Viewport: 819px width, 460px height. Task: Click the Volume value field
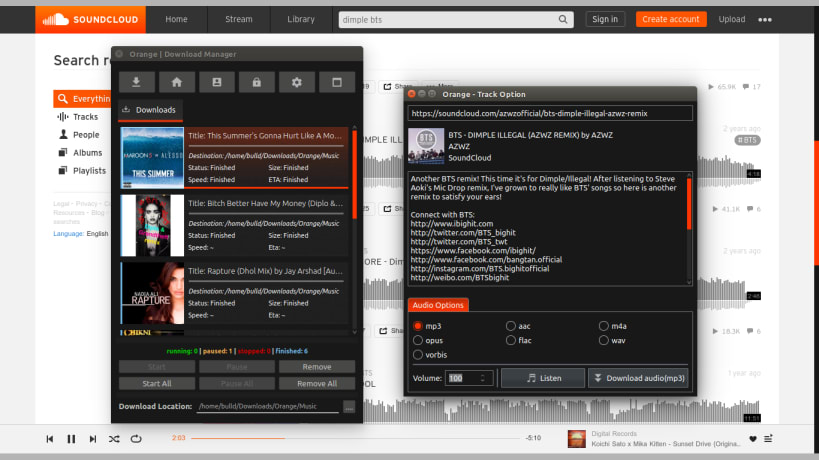pyautogui.click(x=462, y=378)
